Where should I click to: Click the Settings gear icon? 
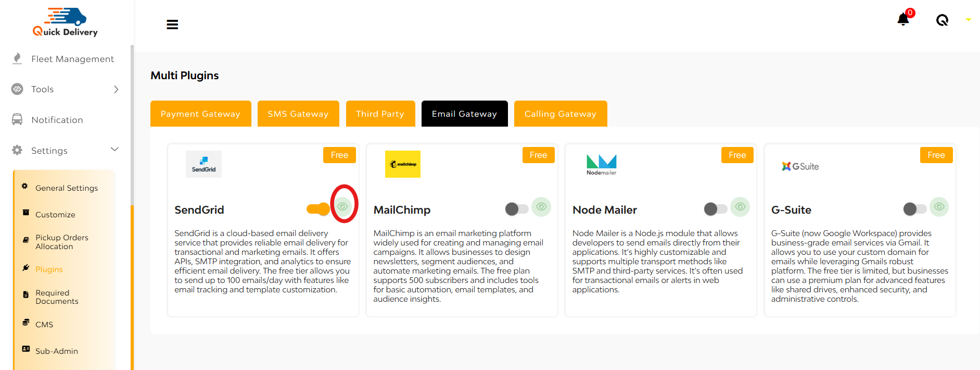(17, 150)
